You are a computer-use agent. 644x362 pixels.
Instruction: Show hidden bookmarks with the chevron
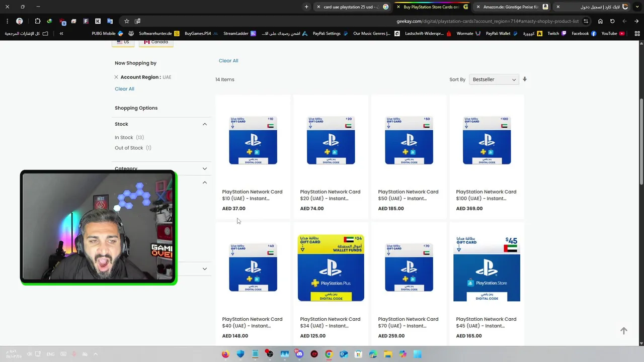coord(61,34)
